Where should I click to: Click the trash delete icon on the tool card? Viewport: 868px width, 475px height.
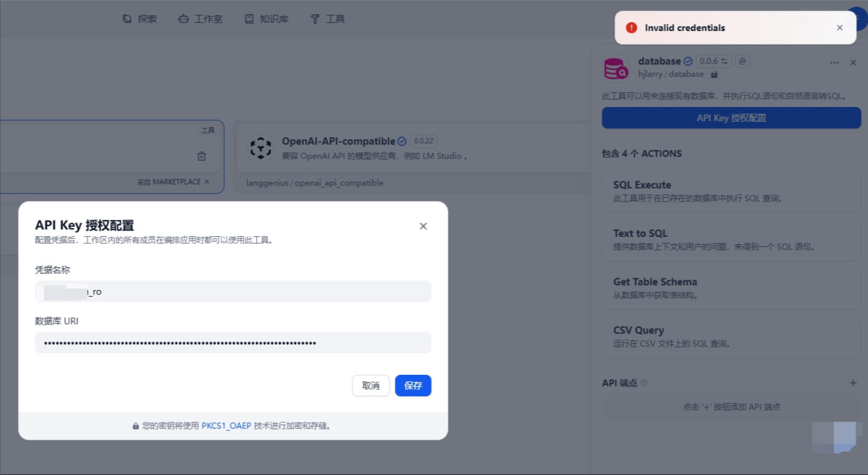point(202,156)
